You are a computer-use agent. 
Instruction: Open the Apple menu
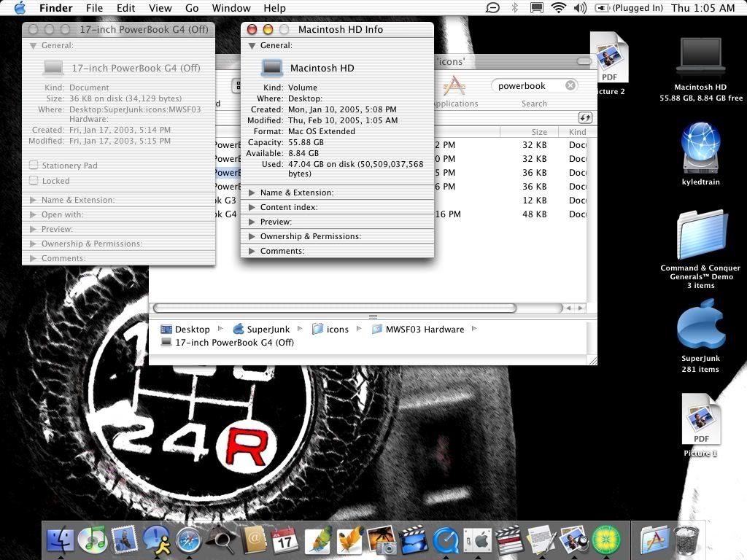20,7
